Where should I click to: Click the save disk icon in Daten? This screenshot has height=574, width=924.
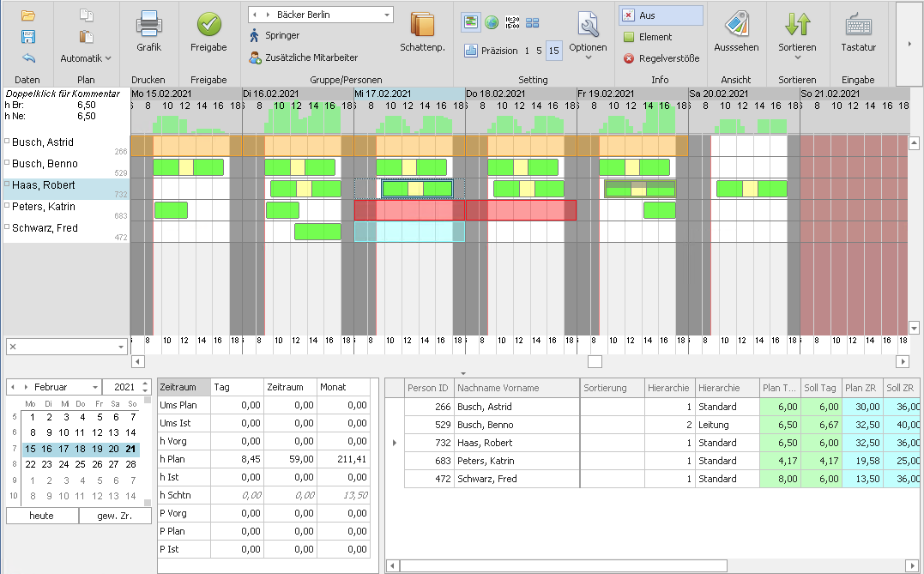[27, 36]
